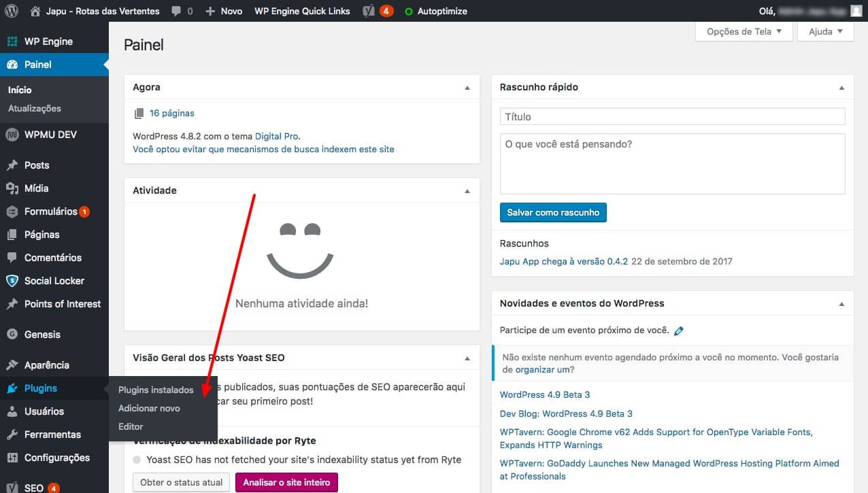The height and width of the screenshot is (493, 868).
Task: Click the Obter o status atual button
Action: [x=181, y=482]
